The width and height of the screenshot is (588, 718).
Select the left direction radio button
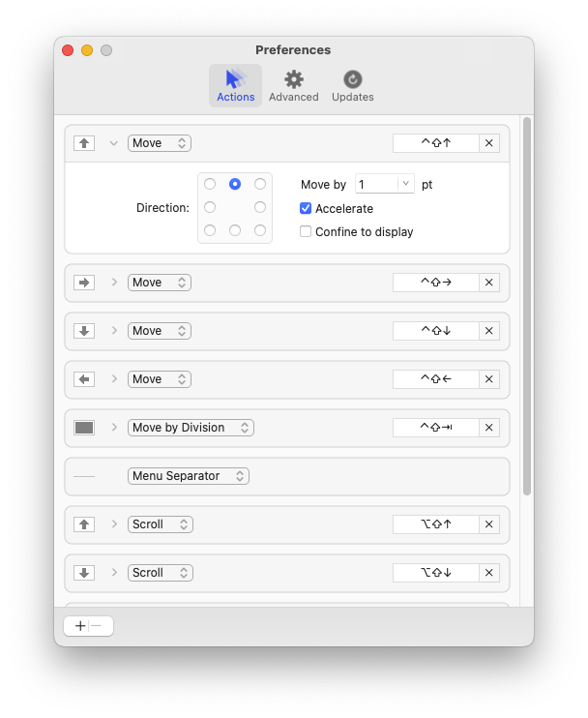(210, 207)
